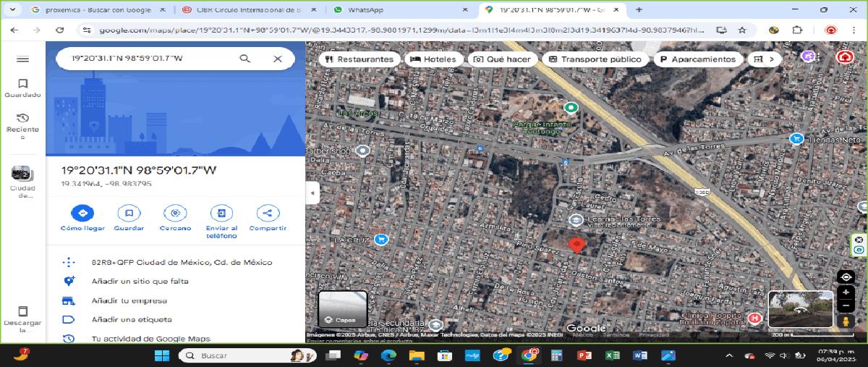Click the Google Maps URL address bar
The image size is (868, 367).
[401, 30]
